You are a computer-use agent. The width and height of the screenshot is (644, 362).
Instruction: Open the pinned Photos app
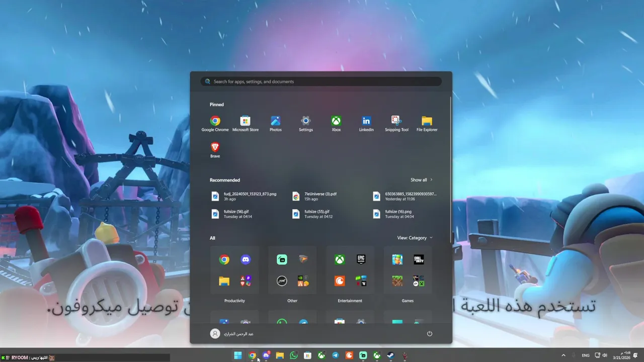coord(275,123)
